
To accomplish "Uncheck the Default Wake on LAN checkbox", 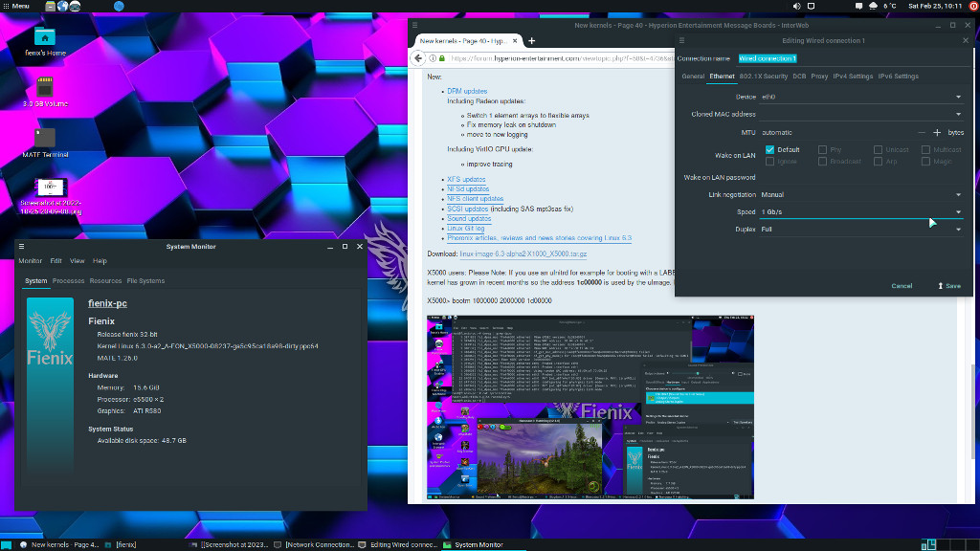I will pos(770,150).
